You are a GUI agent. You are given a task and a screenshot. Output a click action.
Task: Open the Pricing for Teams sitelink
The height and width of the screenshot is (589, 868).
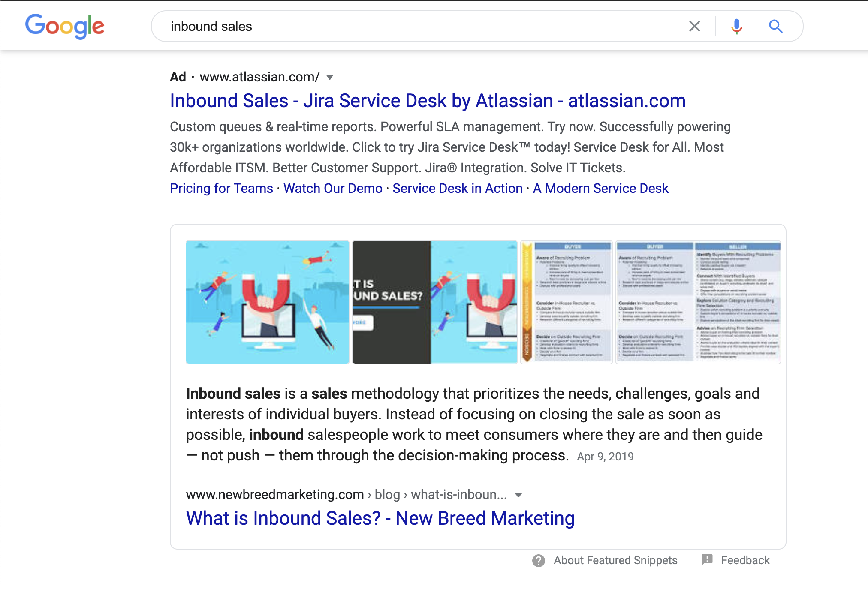(221, 188)
